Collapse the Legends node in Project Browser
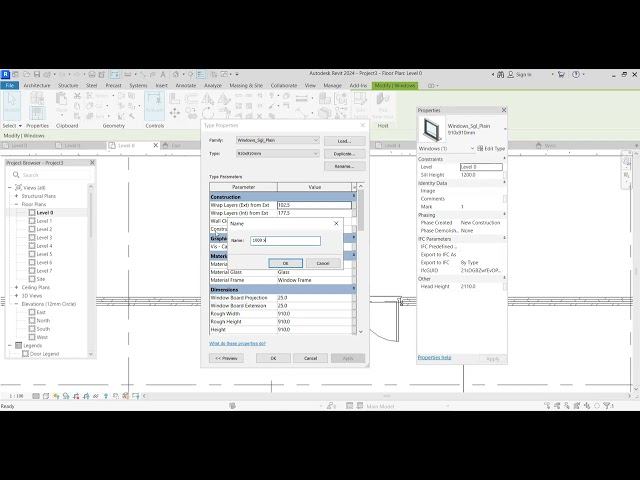The height and width of the screenshot is (480, 640). [x=10, y=345]
